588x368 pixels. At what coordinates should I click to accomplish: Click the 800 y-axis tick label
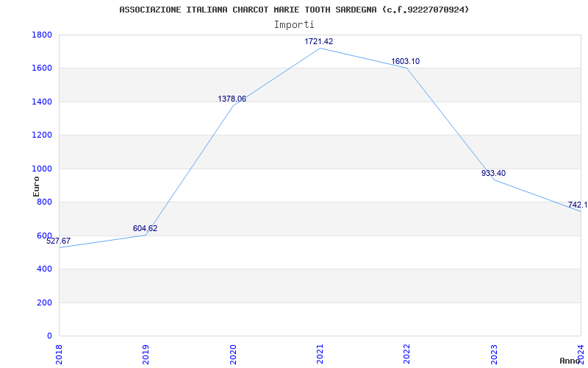tap(45, 202)
